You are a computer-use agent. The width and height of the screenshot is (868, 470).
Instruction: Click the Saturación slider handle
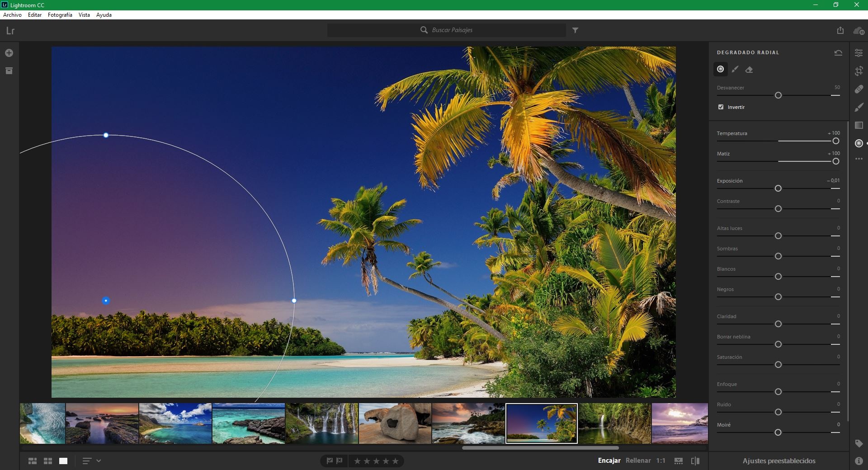tap(778, 365)
